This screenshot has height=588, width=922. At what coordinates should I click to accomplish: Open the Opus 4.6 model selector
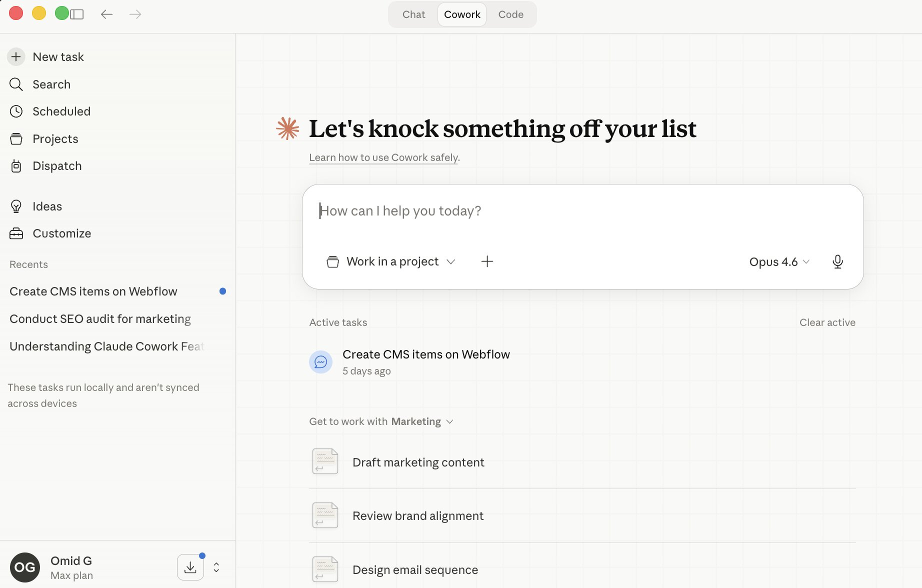(x=779, y=262)
